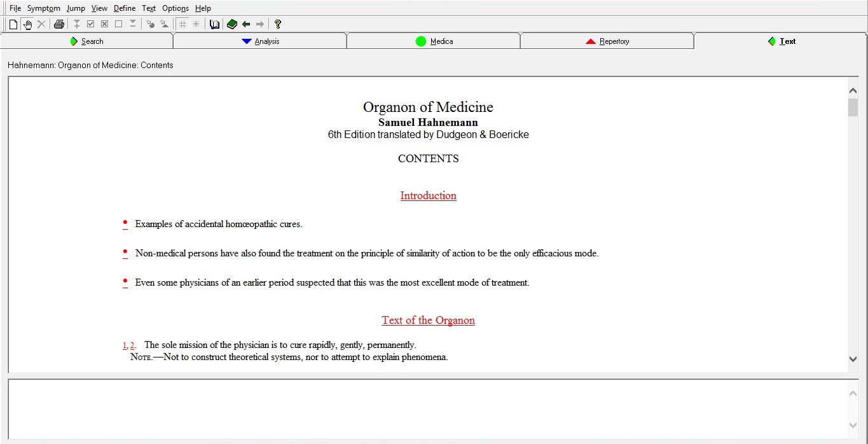Click the empty box toolbar icon
Image resolution: width=868 pixels, height=444 pixels.
[118, 24]
